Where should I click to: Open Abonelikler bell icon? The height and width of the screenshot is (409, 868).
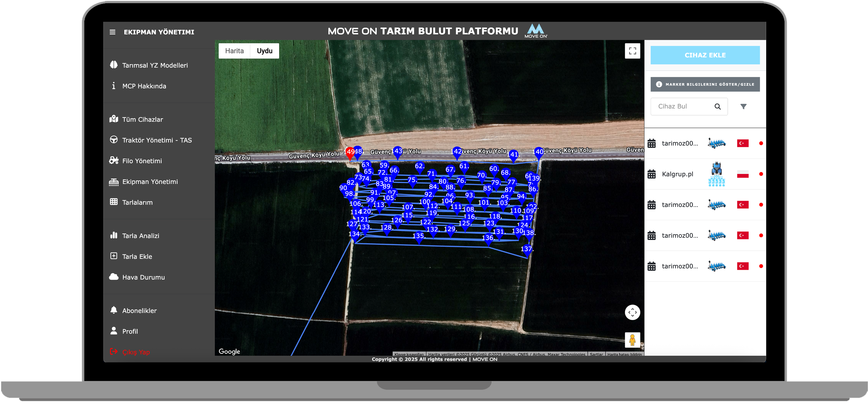point(113,310)
